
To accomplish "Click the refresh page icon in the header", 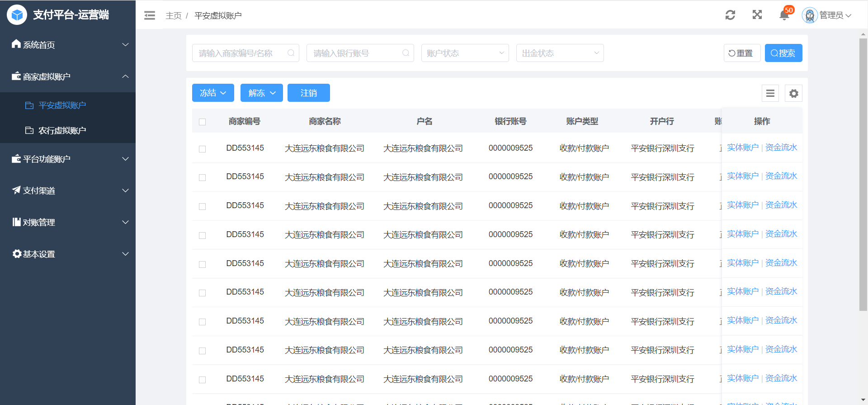I will [x=730, y=15].
